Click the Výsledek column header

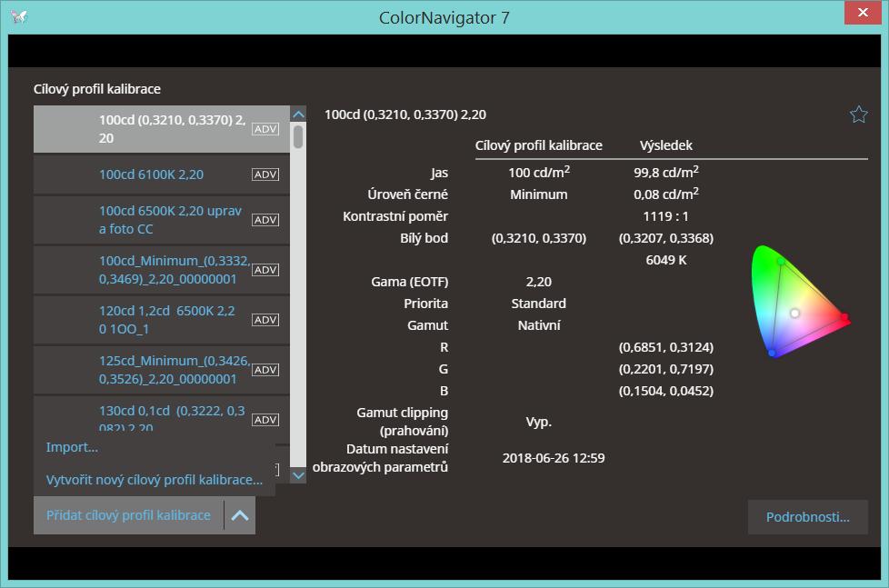[x=665, y=145]
